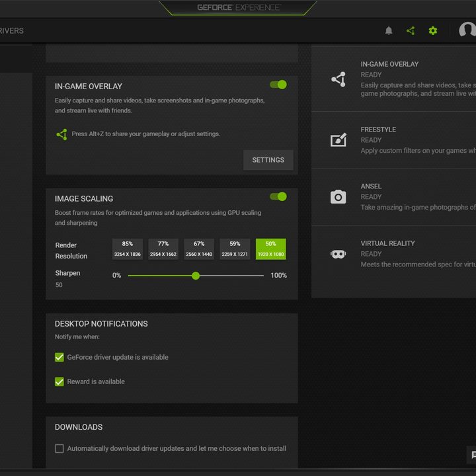The image size is (476, 476).
Task: Open the notifications bell icon
Action: click(389, 30)
